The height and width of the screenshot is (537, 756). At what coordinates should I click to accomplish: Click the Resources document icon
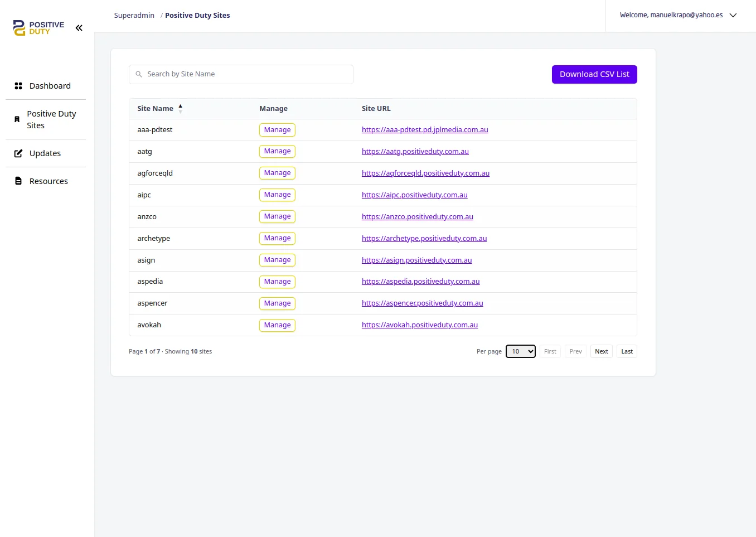click(x=17, y=181)
